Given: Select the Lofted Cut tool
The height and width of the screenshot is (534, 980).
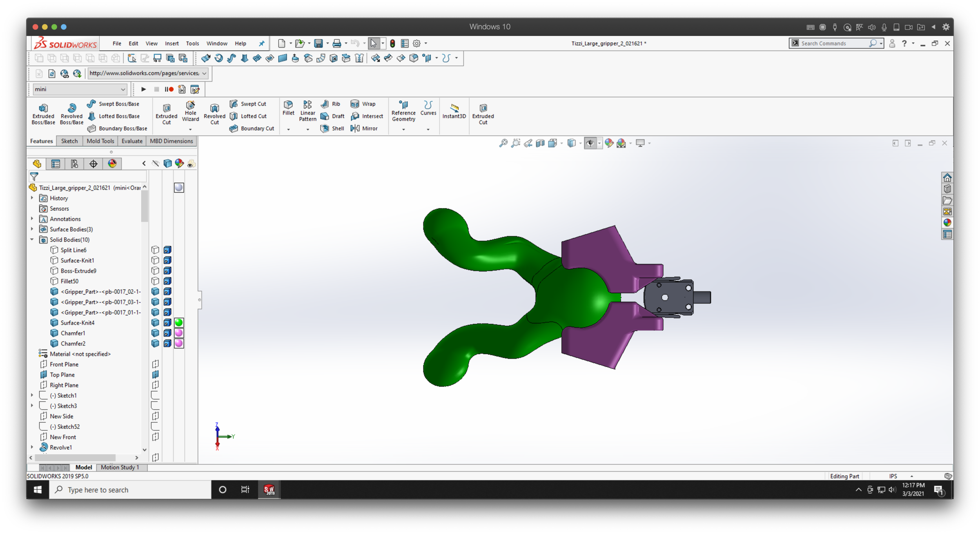Looking at the screenshot, I should (248, 116).
